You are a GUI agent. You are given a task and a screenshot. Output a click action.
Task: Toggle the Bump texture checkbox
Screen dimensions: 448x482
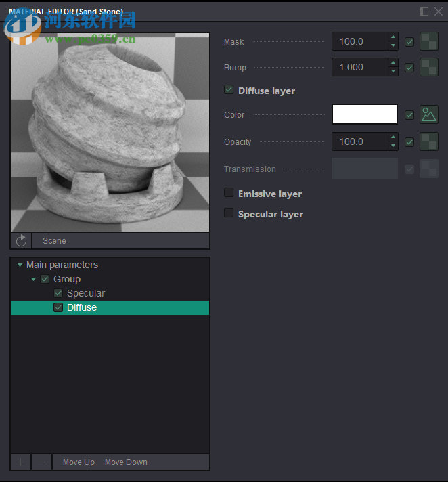click(x=409, y=68)
